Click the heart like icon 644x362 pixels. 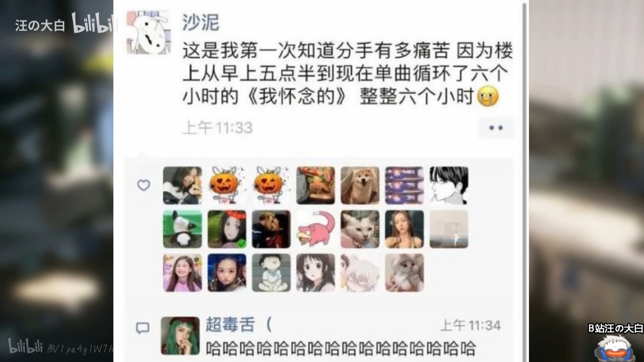(144, 185)
